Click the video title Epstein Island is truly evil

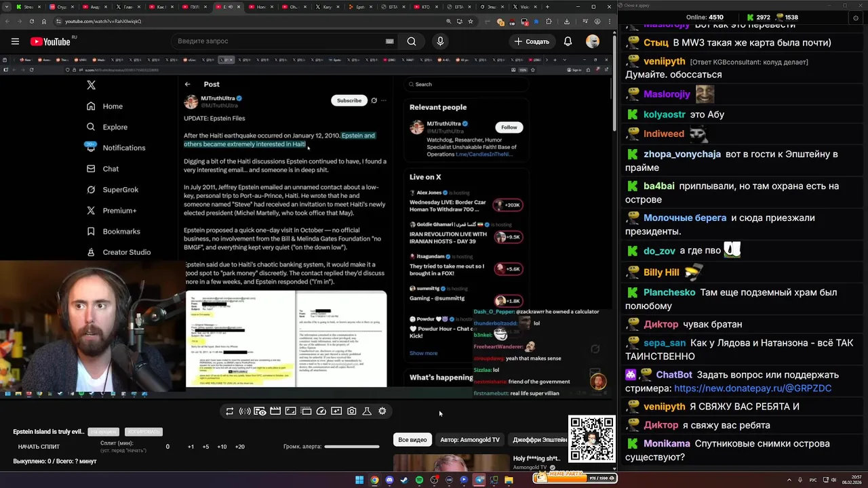(x=49, y=432)
